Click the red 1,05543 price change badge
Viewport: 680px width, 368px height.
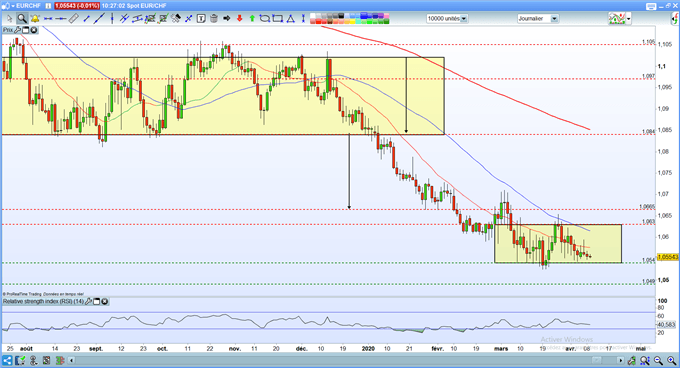[x=77, y=6]
